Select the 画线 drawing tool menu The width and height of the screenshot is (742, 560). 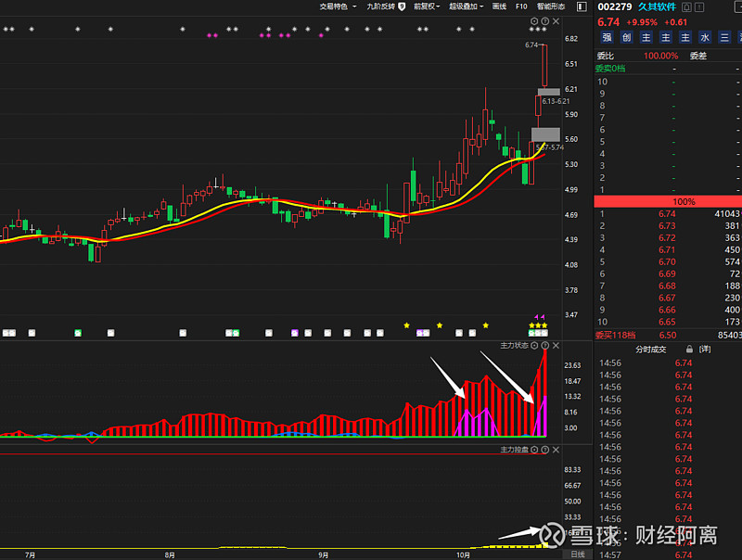(499, 6)
